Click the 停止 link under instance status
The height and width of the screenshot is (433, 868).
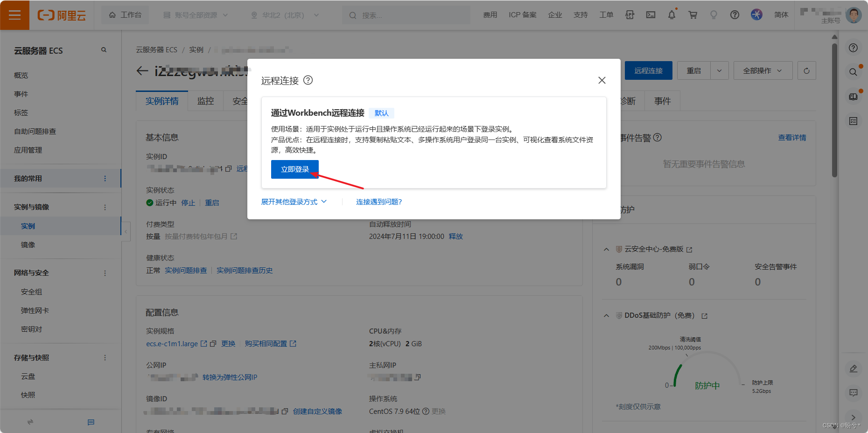point(188,203)
